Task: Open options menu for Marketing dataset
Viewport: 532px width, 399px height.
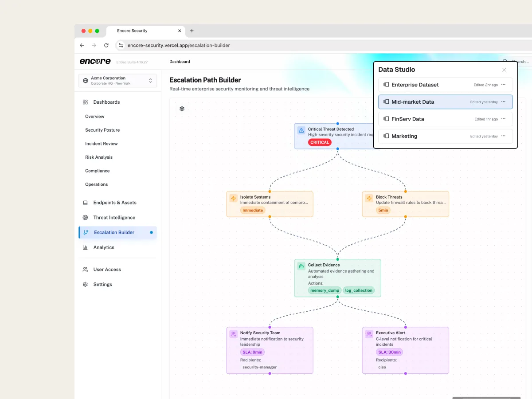Action: click(x=503, y=136)
